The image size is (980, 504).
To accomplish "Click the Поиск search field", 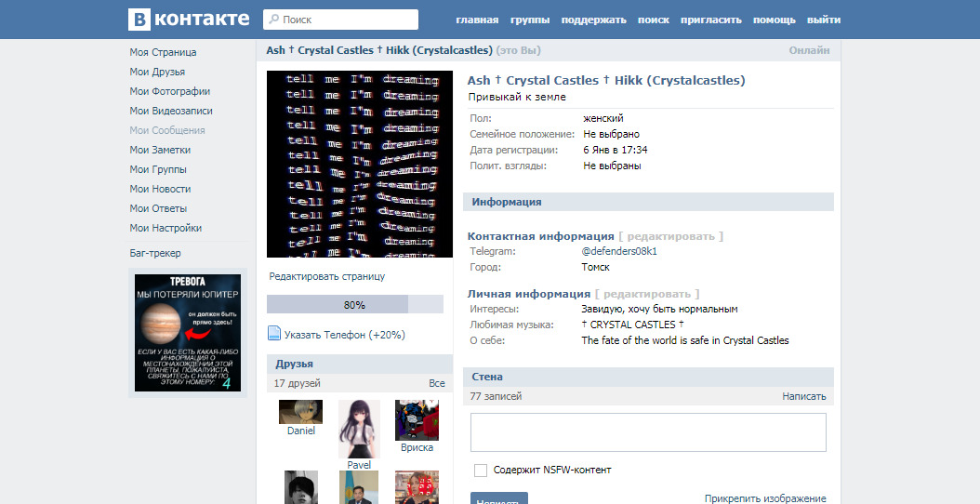I will pos(340,20).
